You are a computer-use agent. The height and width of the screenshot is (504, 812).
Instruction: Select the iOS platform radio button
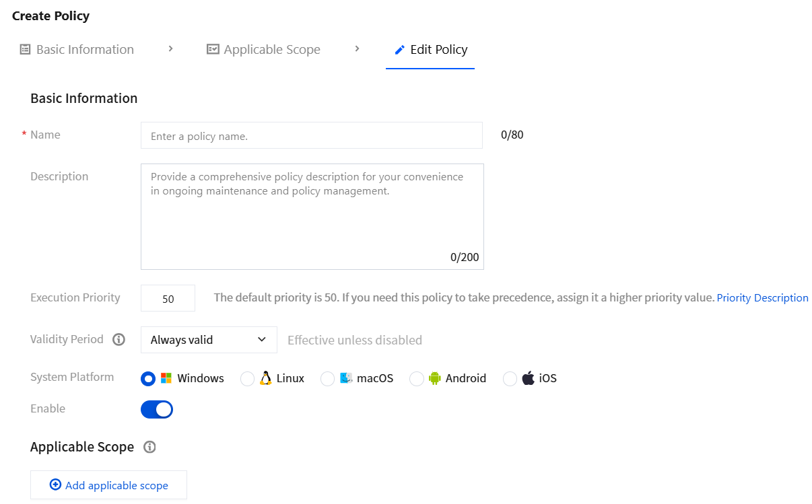(x=510, y=379)
